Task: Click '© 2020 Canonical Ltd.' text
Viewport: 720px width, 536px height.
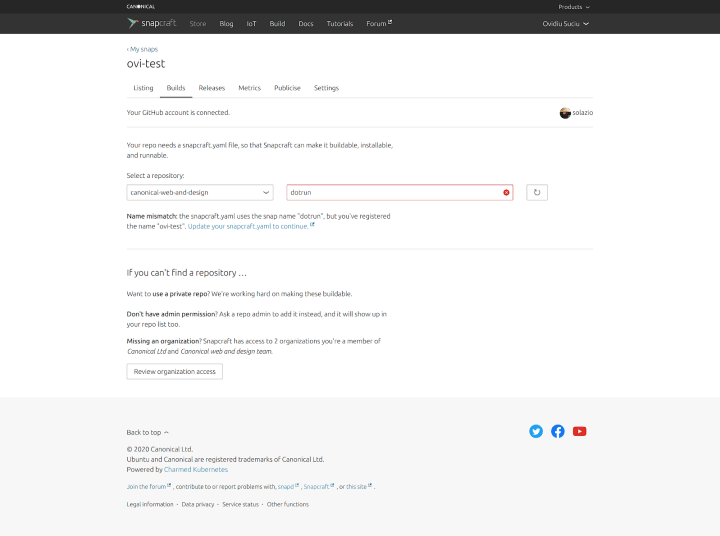Action: click(x=160, y=449)
